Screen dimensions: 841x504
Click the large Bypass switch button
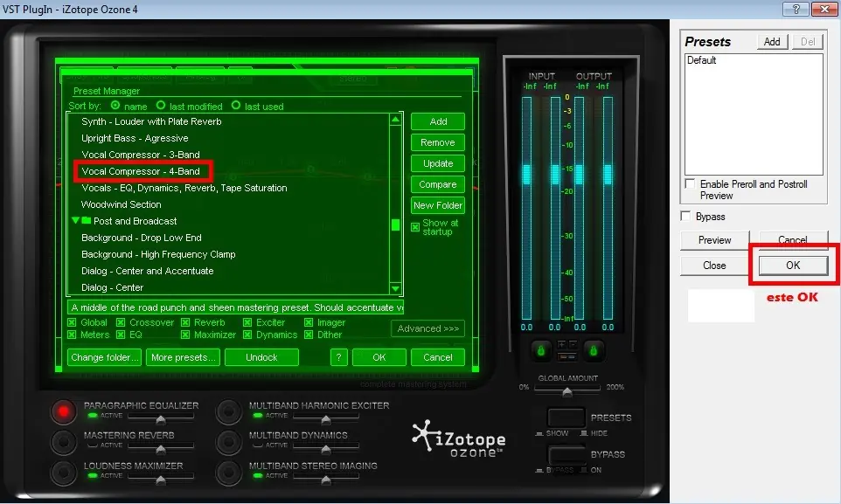tap(566, 455)
